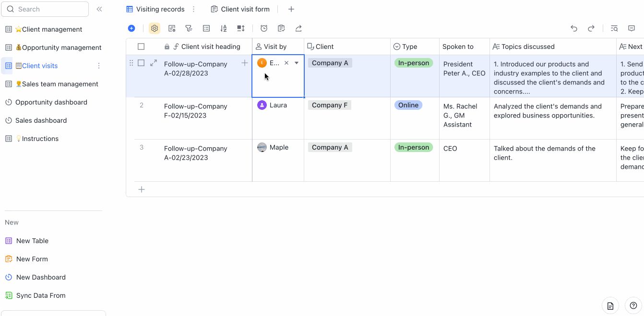The image size is (644, 316).
Task: Toggle the select-all checkbox in header
Action: 141,47
